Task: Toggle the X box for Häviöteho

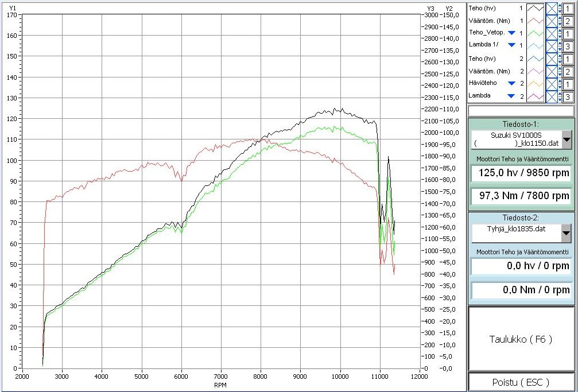Action: click(552, 84)
